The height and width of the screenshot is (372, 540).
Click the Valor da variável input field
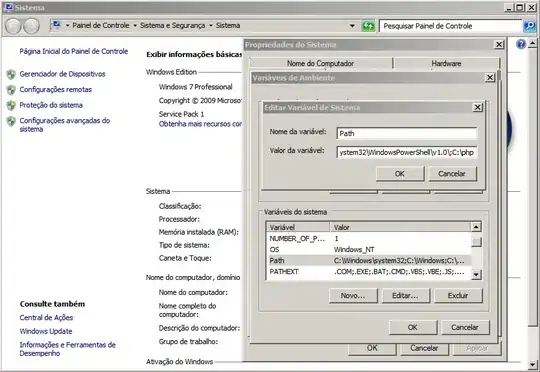click(407, 152)
